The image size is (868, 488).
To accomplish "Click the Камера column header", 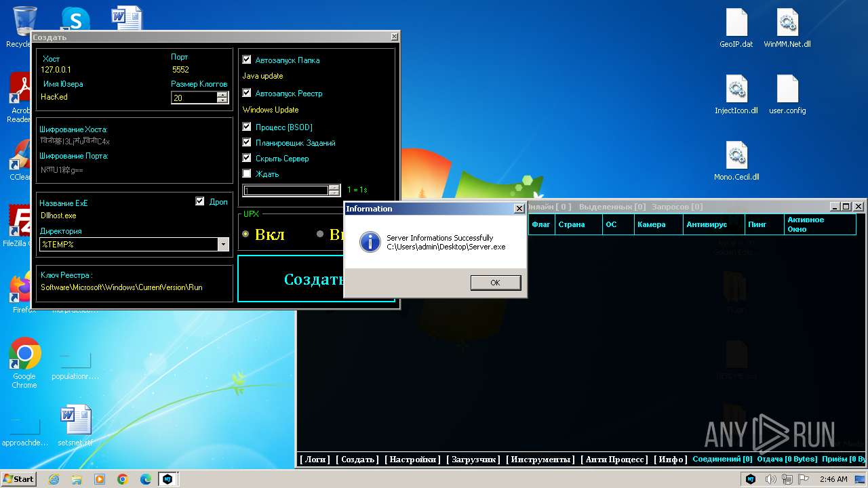I will 658,224.
